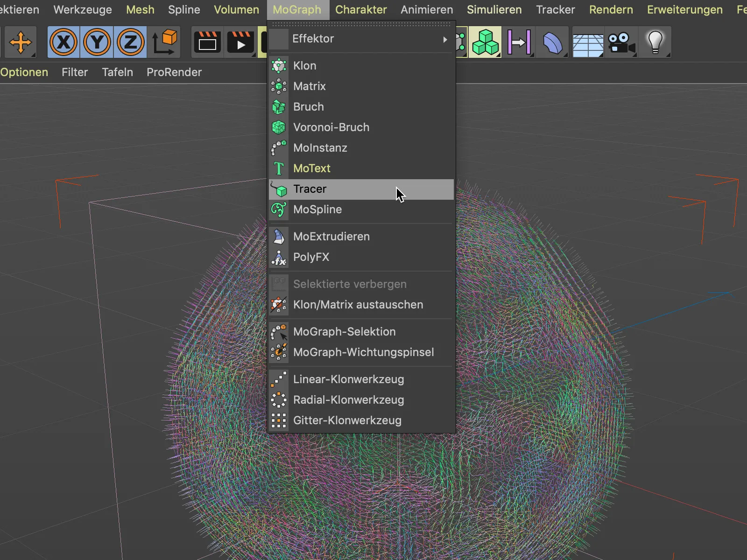Choose Radial-Klonwerkzeug entry

click(361, 400)
